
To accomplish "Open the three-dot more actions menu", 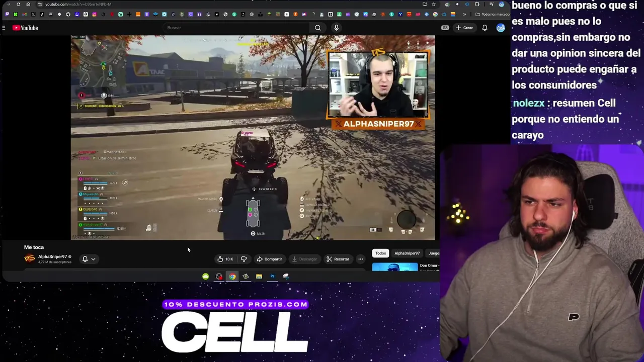I will (360, 259).
